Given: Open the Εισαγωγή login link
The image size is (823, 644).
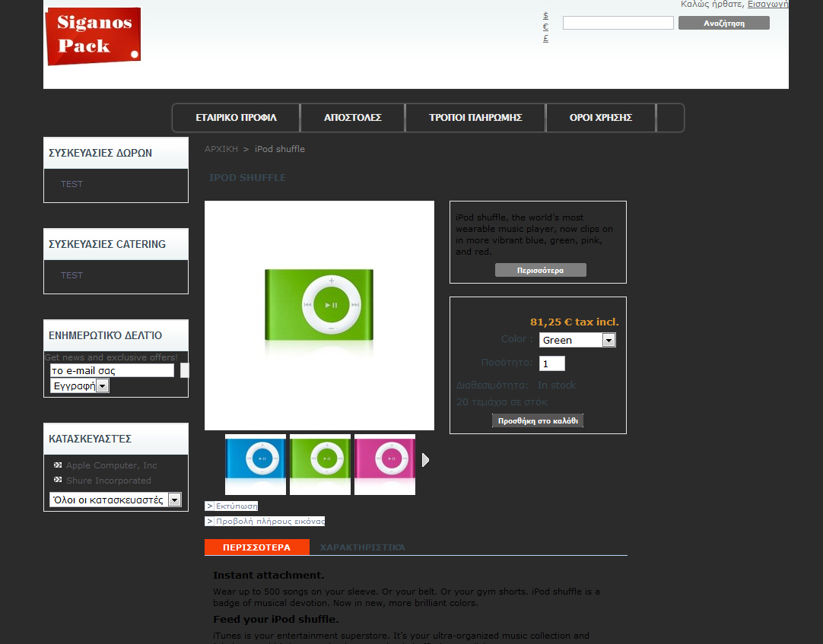Looking at the screenshot, I should (767, 5).
